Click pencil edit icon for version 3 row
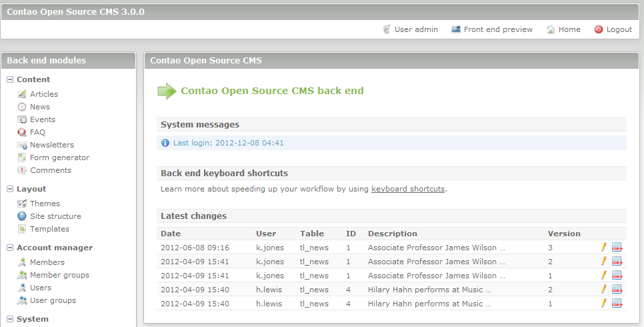The image size is (644, 327). pyautogui.click(x=604, y=247)
